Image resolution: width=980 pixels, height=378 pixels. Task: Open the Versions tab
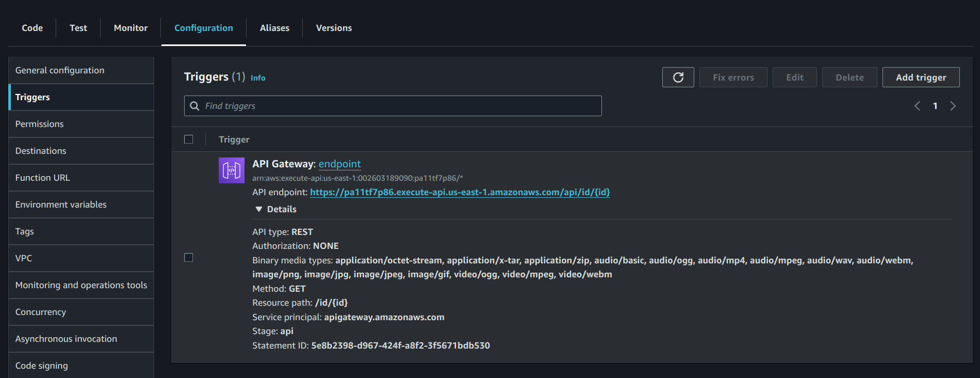(x=334, y=28)
